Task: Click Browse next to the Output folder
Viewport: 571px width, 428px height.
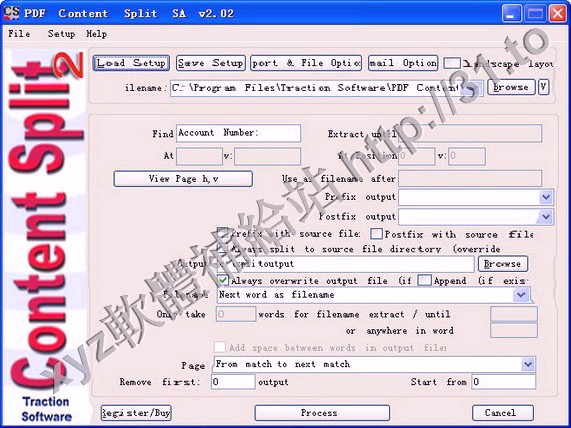Action: click(503, 264)
